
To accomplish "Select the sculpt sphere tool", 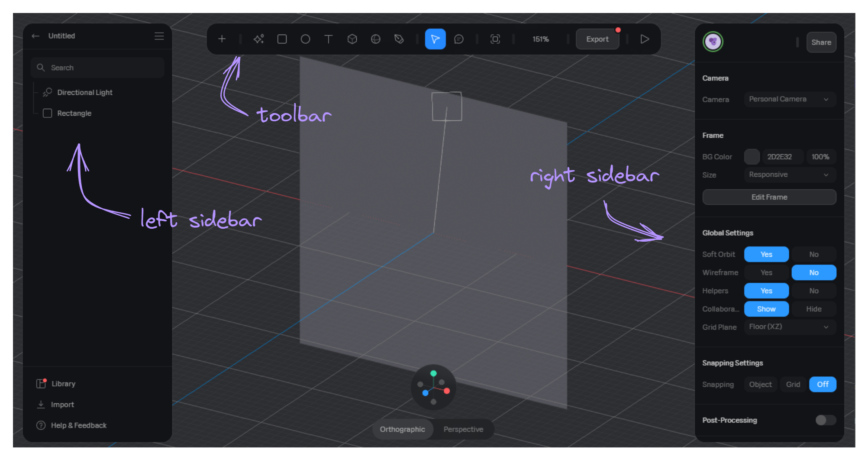I will (x=375, y=39).
